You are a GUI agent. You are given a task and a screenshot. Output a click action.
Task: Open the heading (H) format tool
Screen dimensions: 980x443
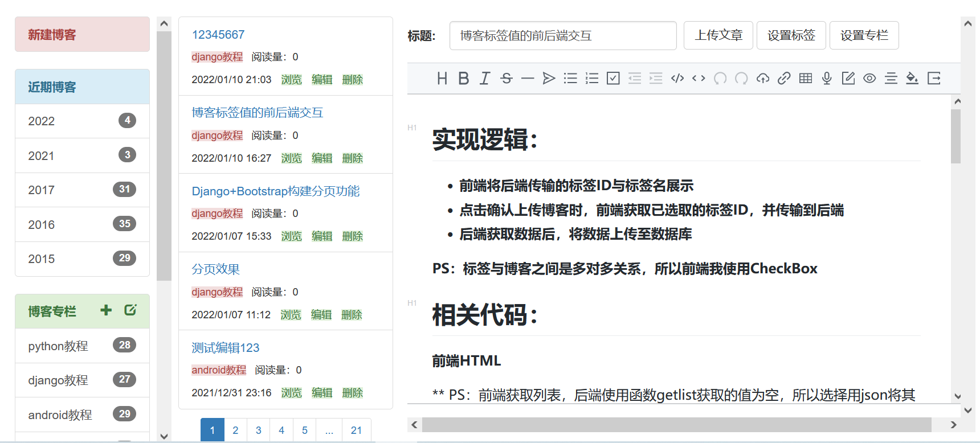pos(442,79)
